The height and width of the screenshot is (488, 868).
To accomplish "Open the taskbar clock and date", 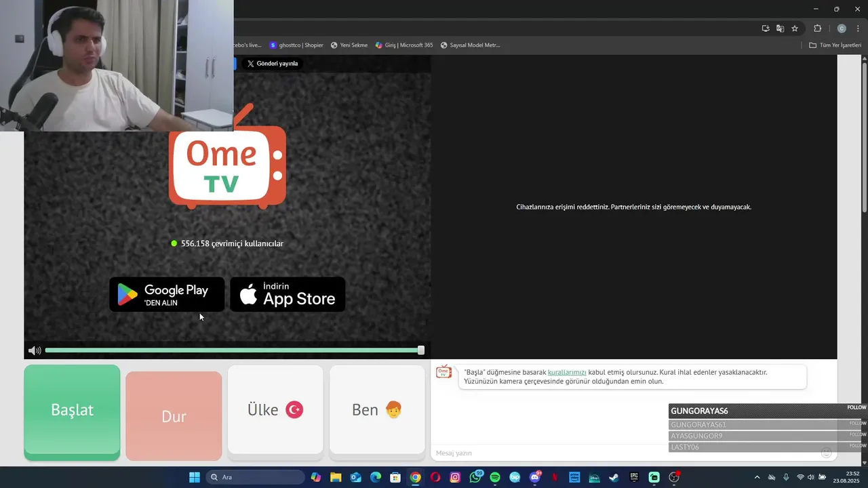I will click(x=846, y=477).
